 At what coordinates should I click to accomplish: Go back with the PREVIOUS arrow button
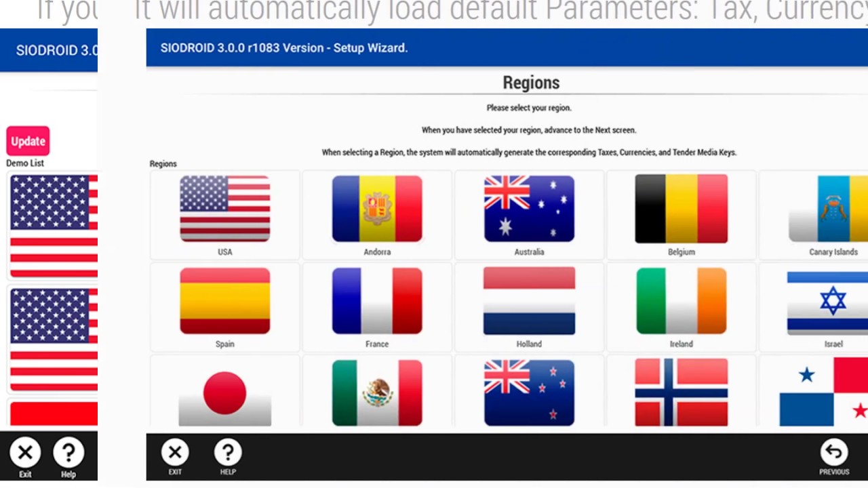coord(834,457)
